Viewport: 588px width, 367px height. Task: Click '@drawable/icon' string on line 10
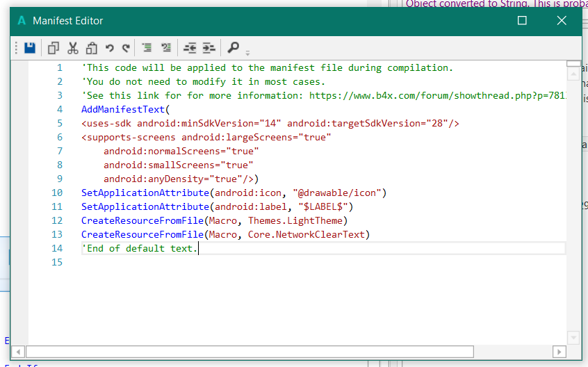point(337,193)
